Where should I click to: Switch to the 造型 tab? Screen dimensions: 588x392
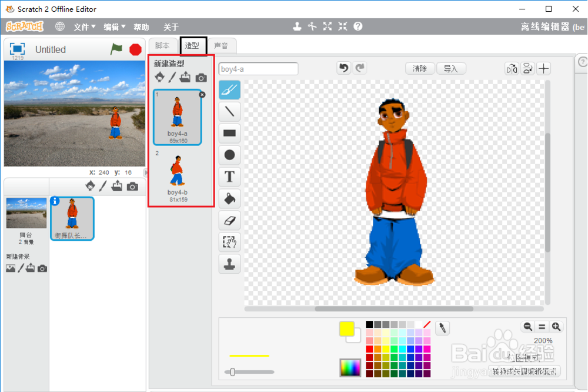point(192,46)
